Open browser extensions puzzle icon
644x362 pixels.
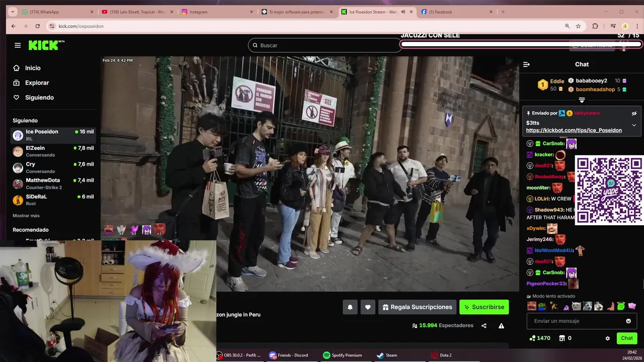tap(595, 26)
